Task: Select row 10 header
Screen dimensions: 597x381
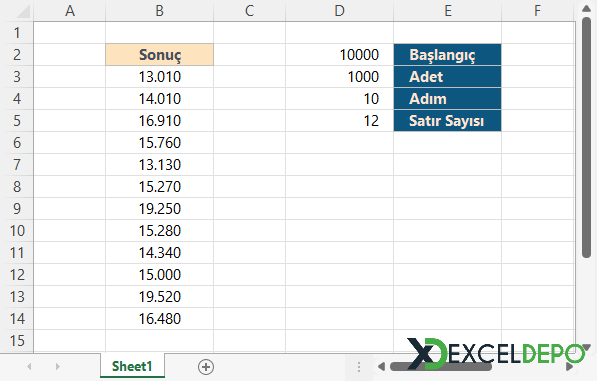Action: pyautogui.click(x=17, y=231)
